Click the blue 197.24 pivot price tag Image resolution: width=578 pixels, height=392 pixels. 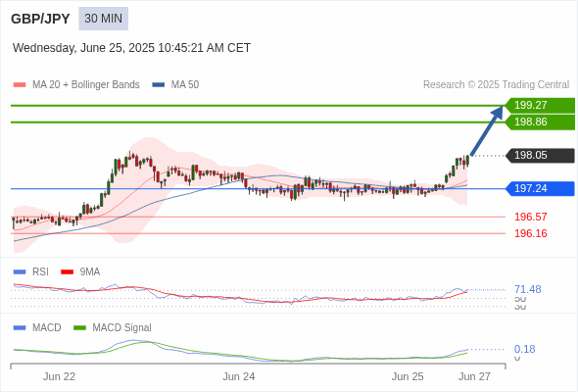[540, 188]
